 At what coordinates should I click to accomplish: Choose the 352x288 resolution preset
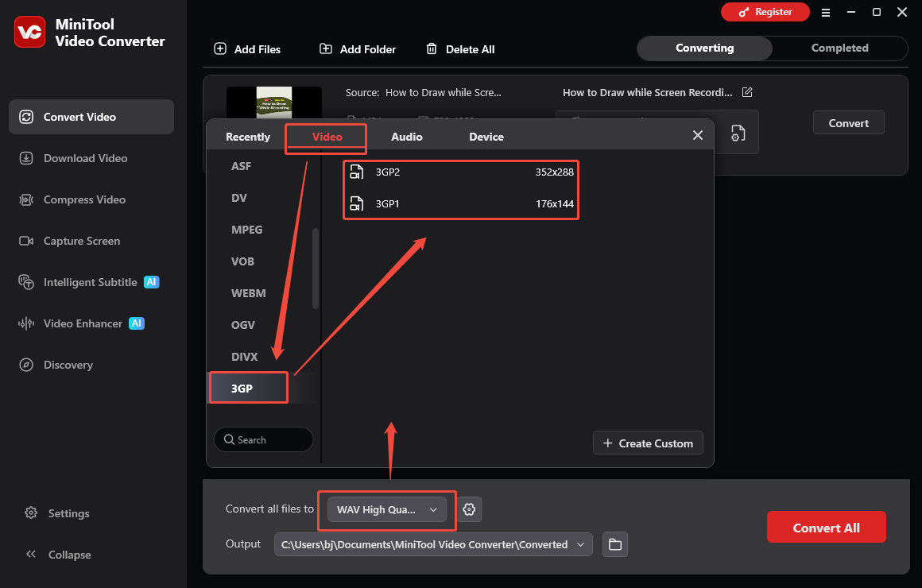click(x=554, y=172)
